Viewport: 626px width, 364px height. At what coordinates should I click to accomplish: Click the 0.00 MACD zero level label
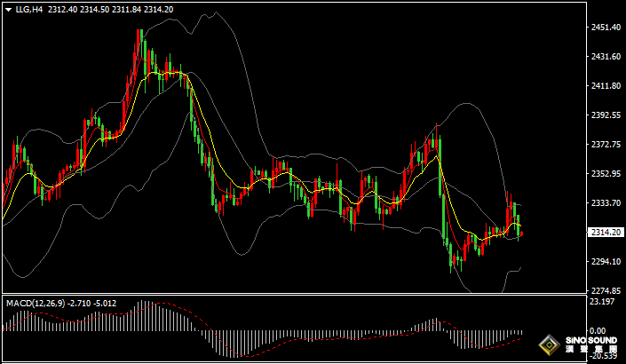click(599, 330)
